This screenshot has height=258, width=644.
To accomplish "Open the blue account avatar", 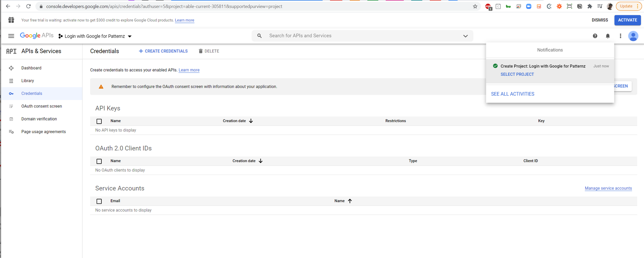I will 633,36.
